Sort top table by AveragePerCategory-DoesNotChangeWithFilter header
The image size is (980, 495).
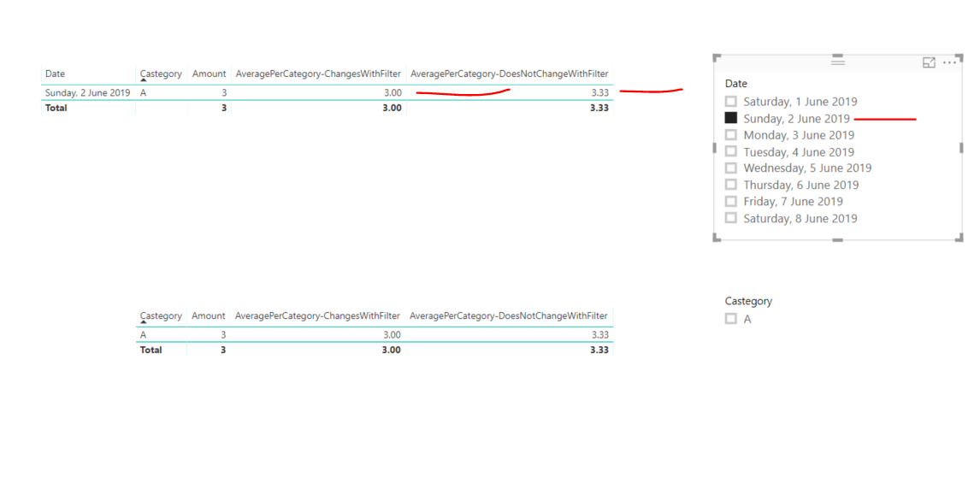(x=510, y=74)
